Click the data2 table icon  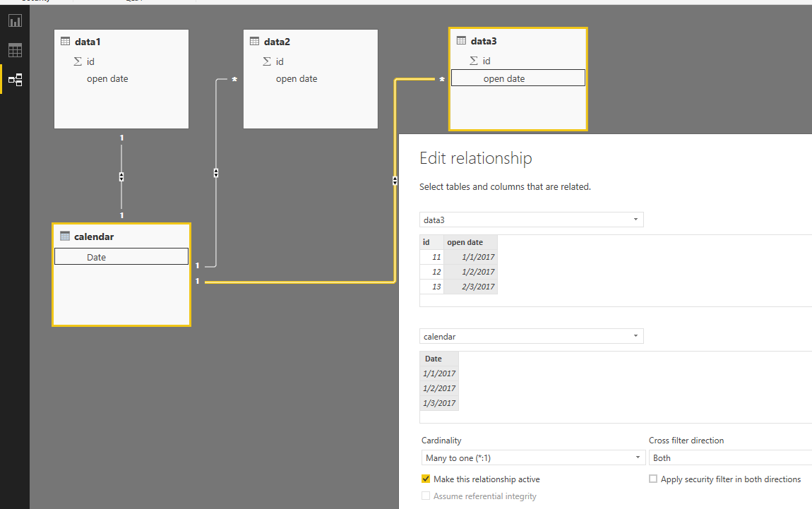[254, 42]
